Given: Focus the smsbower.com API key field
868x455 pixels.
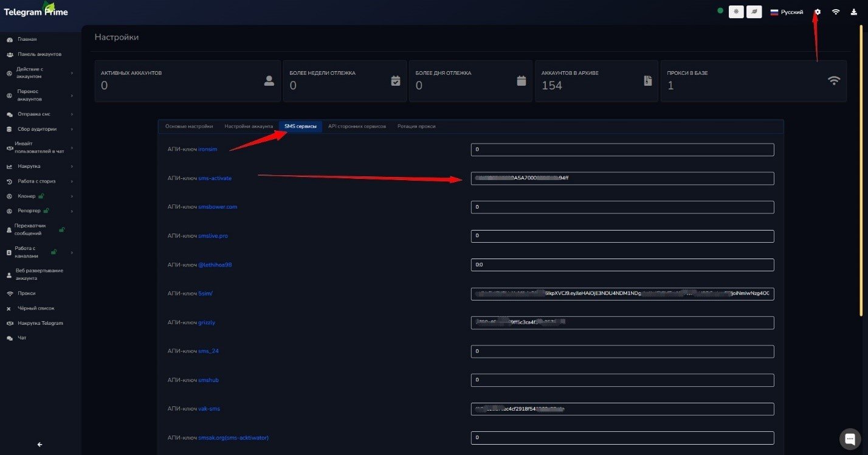Looking at the screenshot, I should pos(622,207).
